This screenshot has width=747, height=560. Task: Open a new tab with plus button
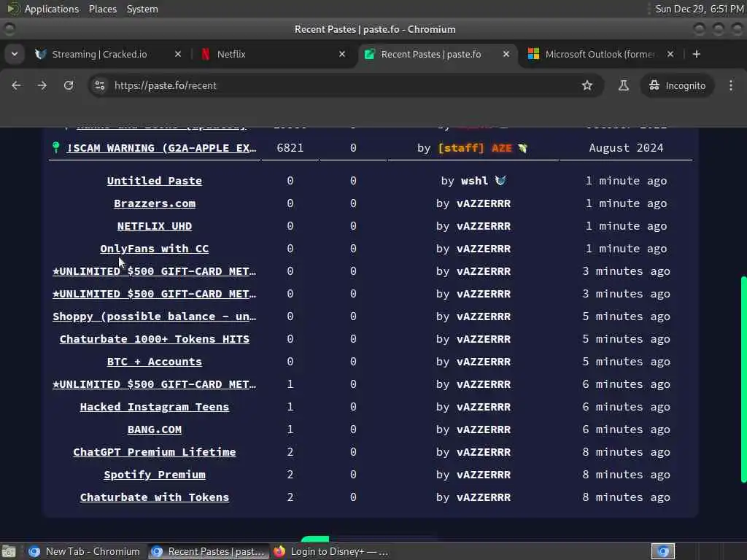pos(697,54)
